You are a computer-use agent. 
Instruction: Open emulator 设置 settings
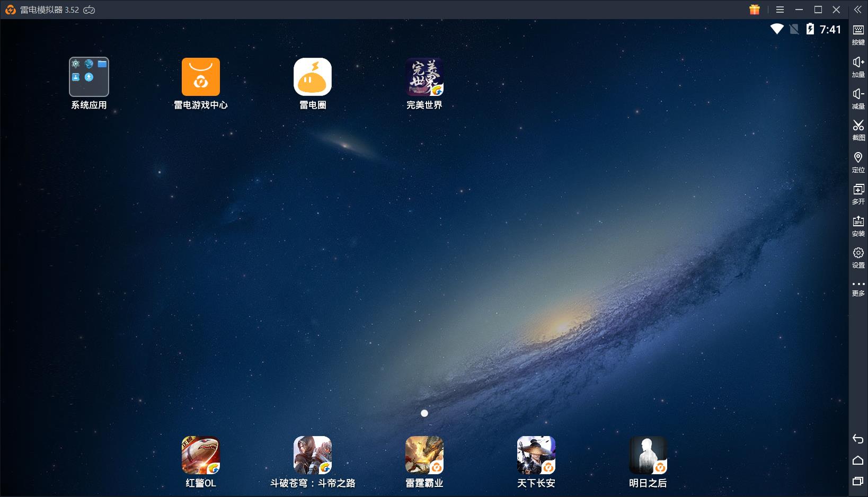[x=858, y=258]
